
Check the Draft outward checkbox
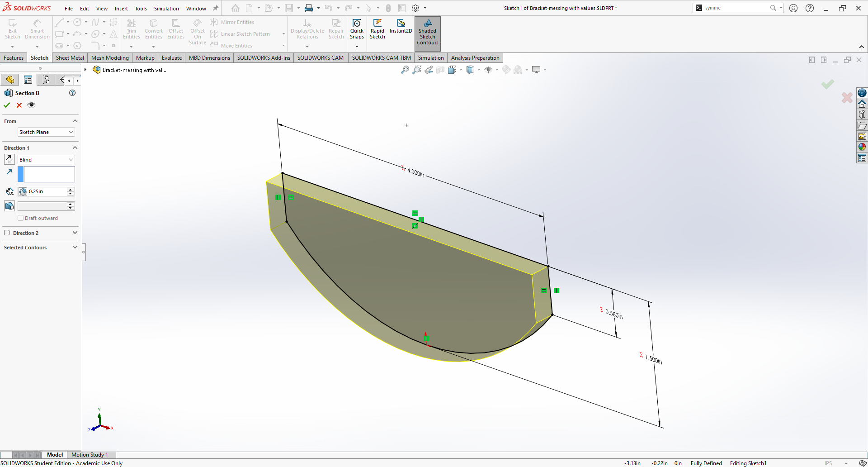coord(20,218)
